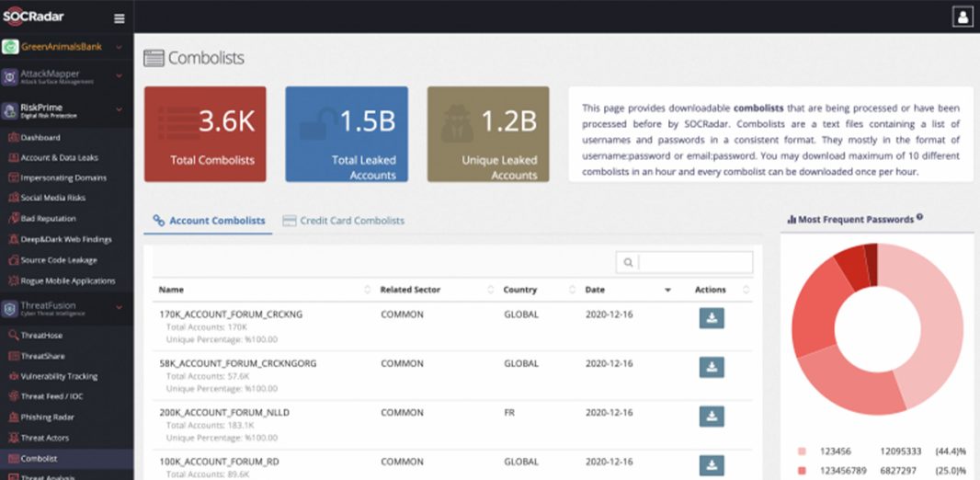This screenshot has width=980, height=480.
Task: Click Unique Leaked Accounts 1.2B card
Action: coord(488,134)
